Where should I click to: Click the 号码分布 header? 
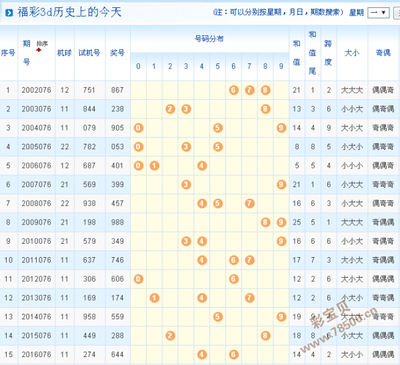click(209, 39)
